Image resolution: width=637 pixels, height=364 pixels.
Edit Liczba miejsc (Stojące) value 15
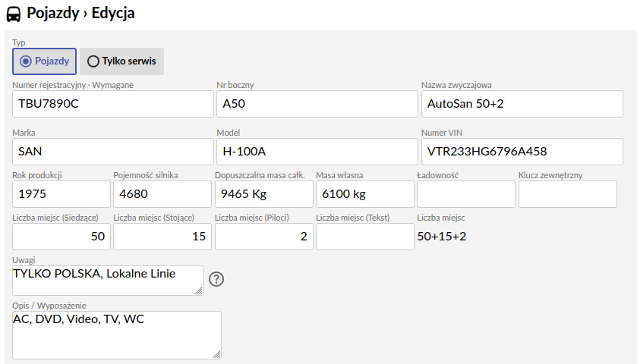coord(162,237)
